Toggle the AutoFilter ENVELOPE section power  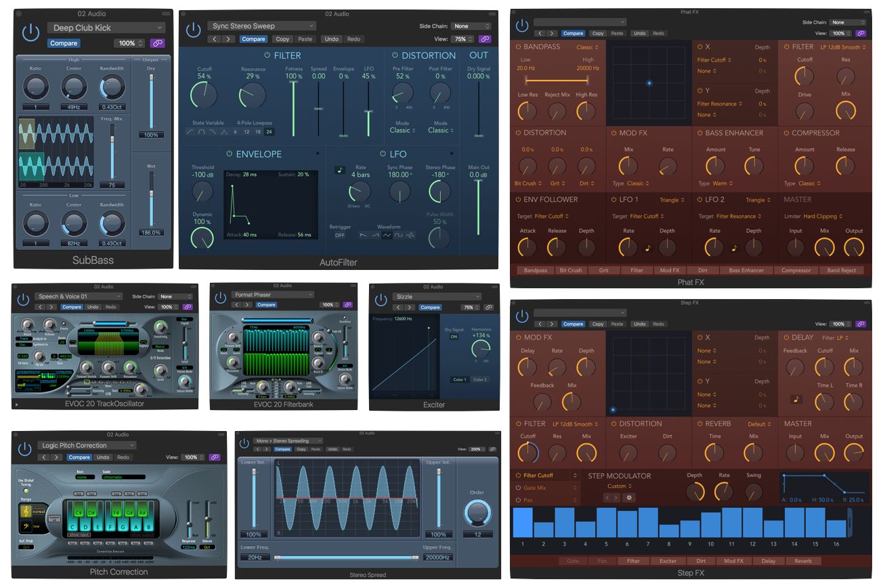[229, 154]
